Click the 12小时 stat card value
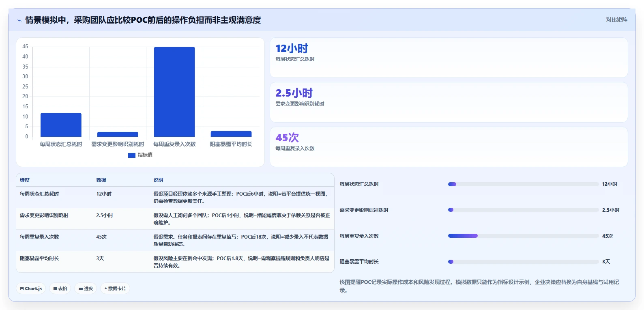The image size is (644, 310). [292, 49]
